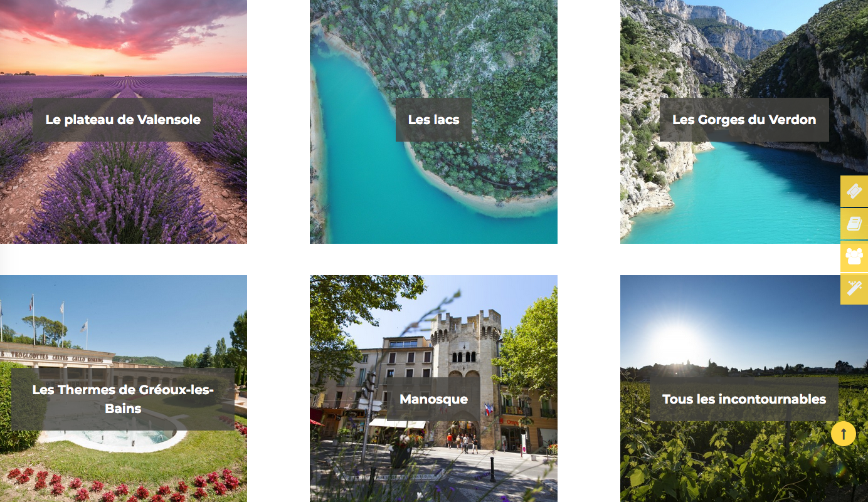This screenshot has width=868, height=502.
Task: Click the group of people icon
Action: click(854, 256)
